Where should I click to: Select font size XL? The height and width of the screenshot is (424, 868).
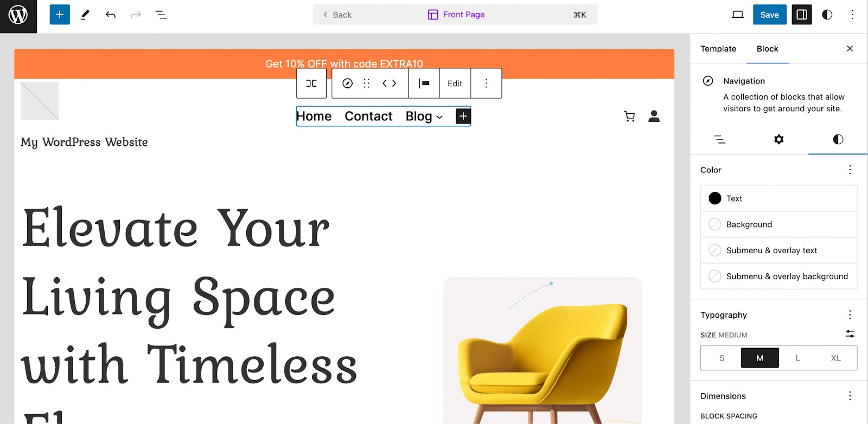click(x=836, y=358)
